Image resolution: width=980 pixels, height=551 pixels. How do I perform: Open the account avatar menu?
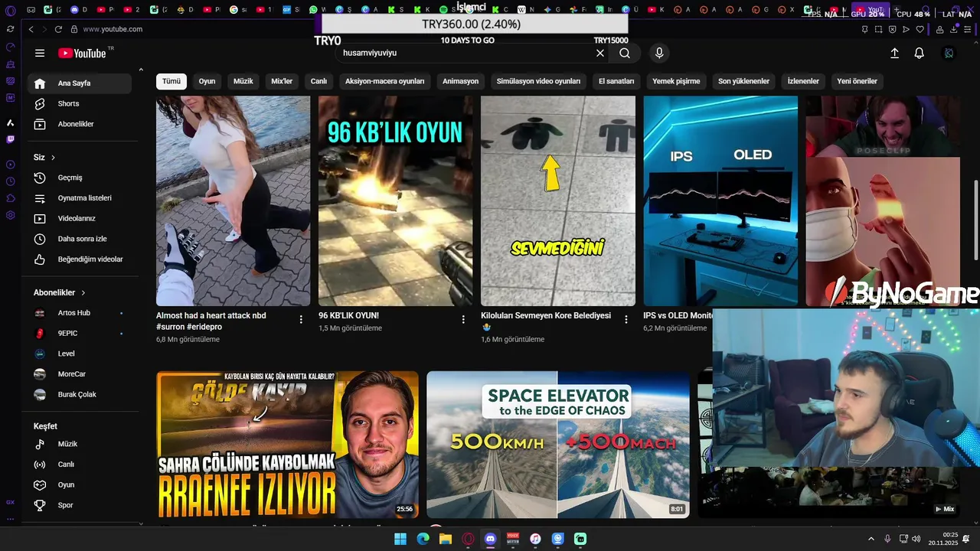click(x=949, y=53)
